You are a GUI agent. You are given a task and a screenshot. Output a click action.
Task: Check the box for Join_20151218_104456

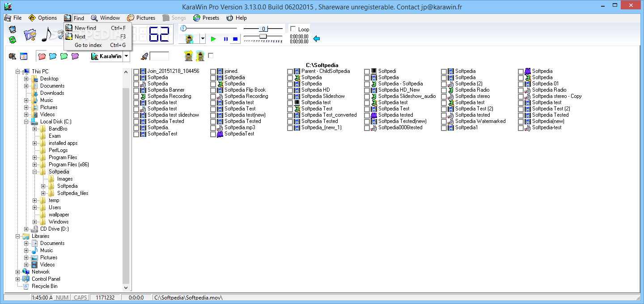tap(136, 72)
